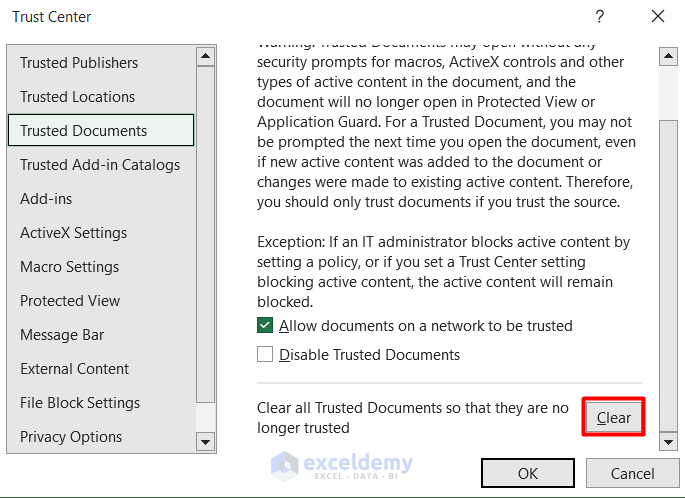Close the Trust Center dialog
685x498 pixels.
657,17
